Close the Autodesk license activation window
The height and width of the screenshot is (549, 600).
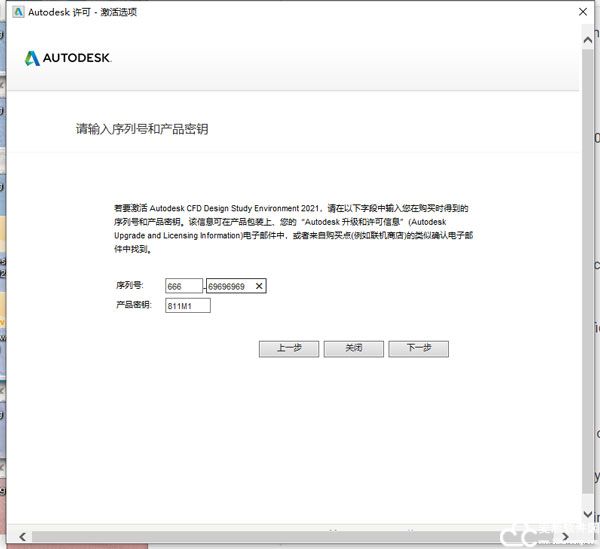pyautogui.click(x=583, y=12)
